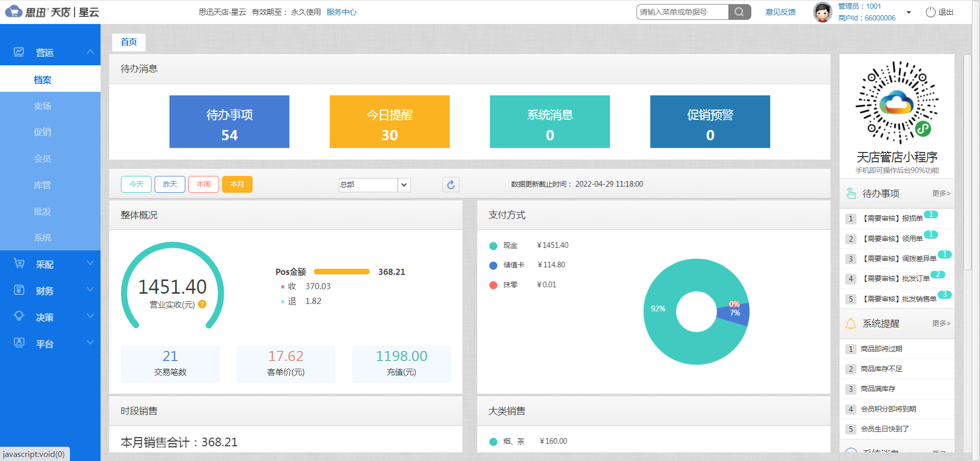The width and height of the screenshot is (980, 461).
Task: Select the 本周 time filter
Action: click(x=204, y=184)
